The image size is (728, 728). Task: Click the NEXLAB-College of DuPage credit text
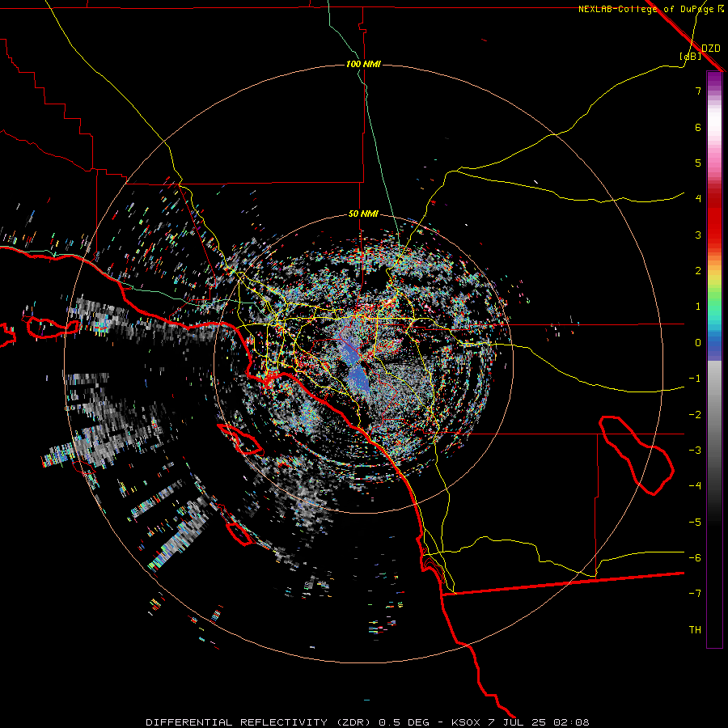(x=650, y=9)
